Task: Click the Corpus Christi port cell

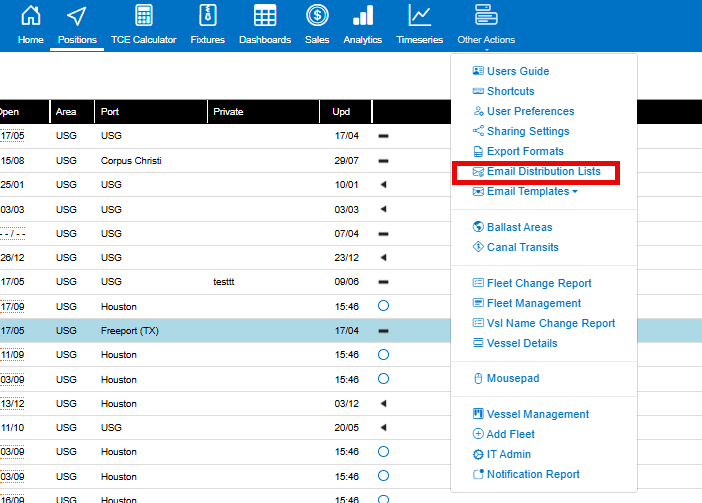Action: pyautogui.click(x=131, y=160)
